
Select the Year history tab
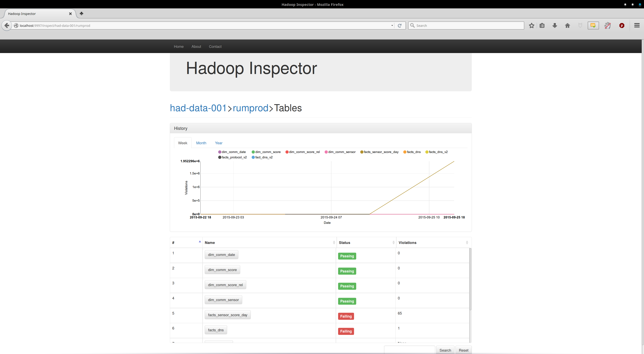[x=219, y=143]
